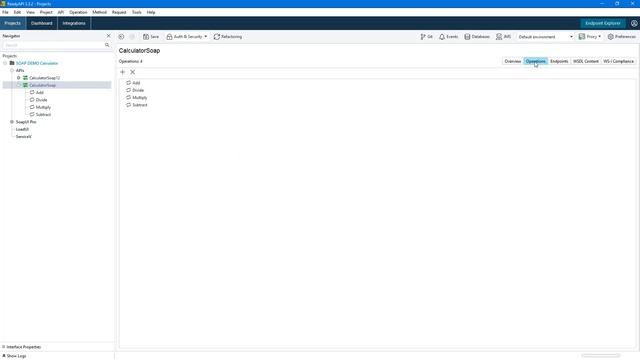Open the Auth & Security dropdown
The height and width of the screenshot is (360, 640).
187,37
